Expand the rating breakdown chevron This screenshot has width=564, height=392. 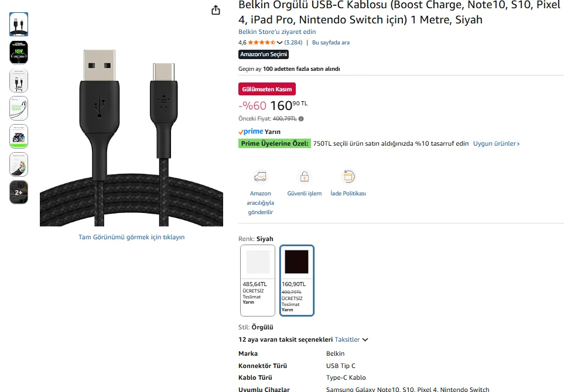coord(279,43)
